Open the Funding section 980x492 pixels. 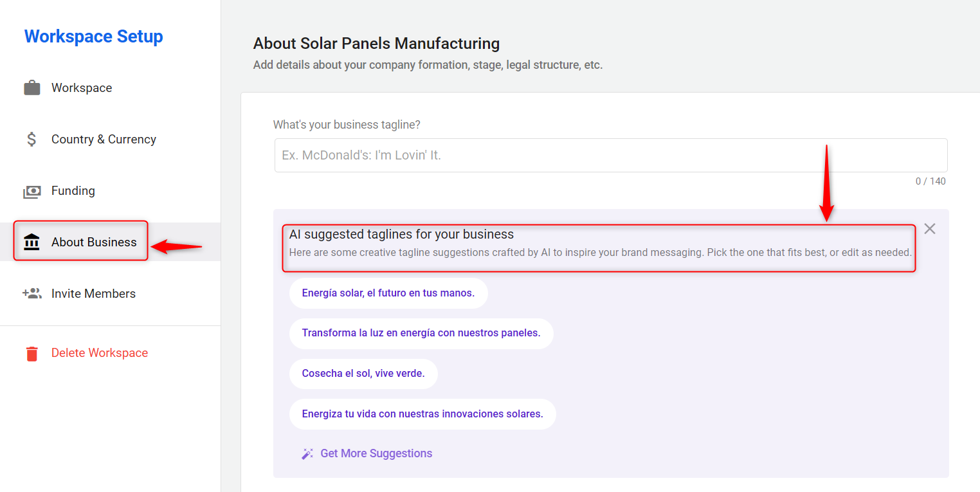(73, 191)
